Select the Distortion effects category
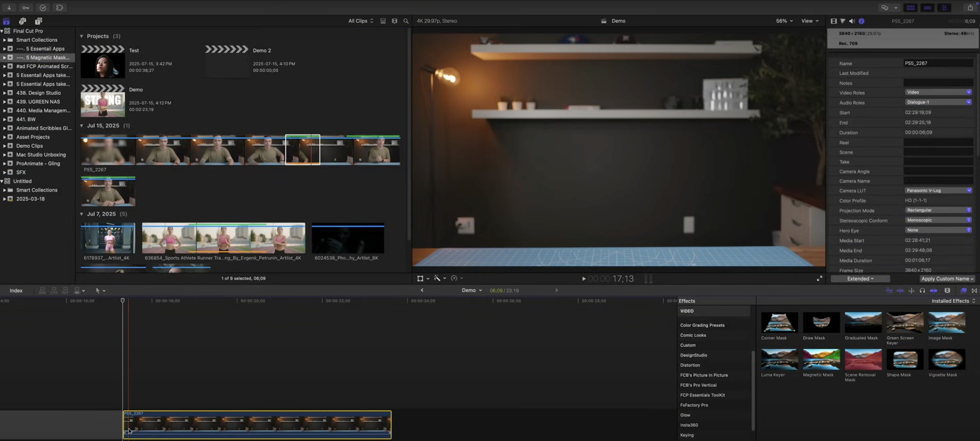The width and height of the screenshot is (980, 441). click(x=690, y=365)
